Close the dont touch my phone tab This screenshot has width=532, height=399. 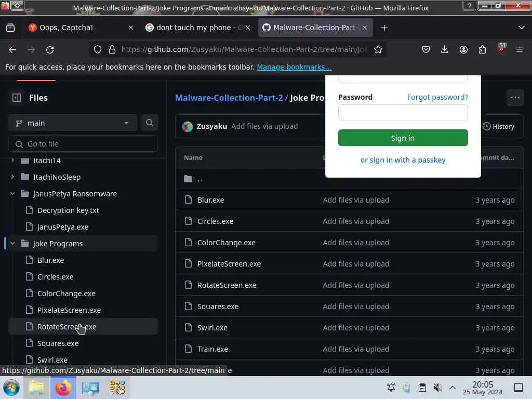pyautogui.click(x=248, y=28)
